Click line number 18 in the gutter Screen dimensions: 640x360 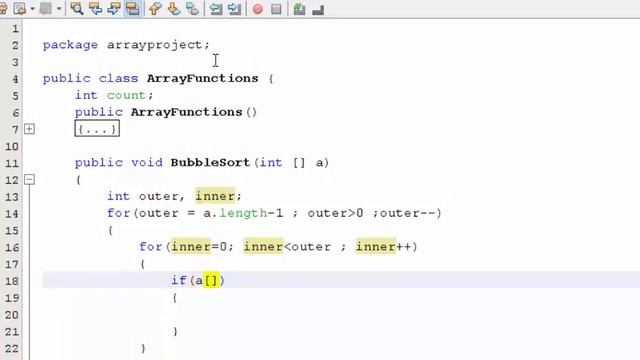(12, 281)
